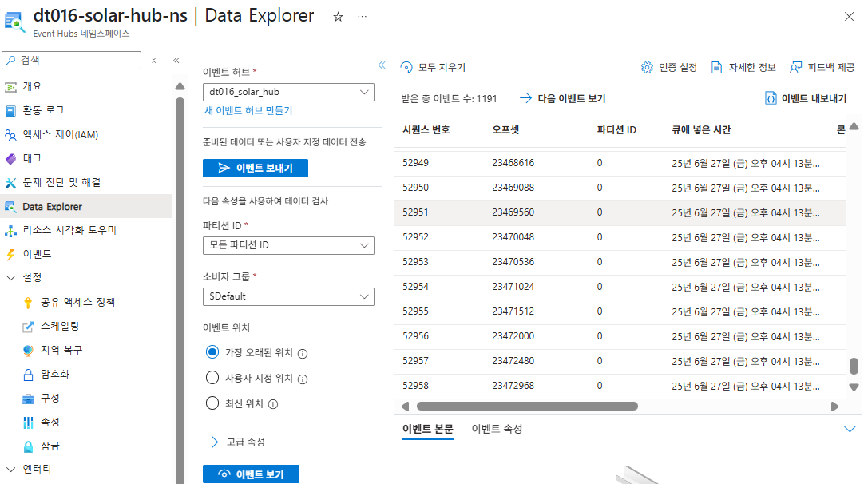Click 이벤트 보내기 button

pos(256,168)
